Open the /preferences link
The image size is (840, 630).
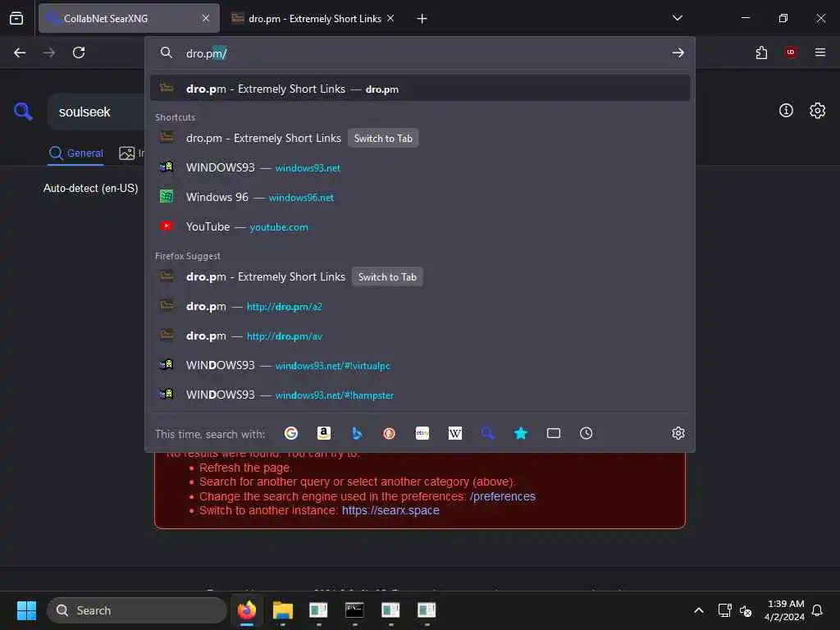(x=503, y=496)
